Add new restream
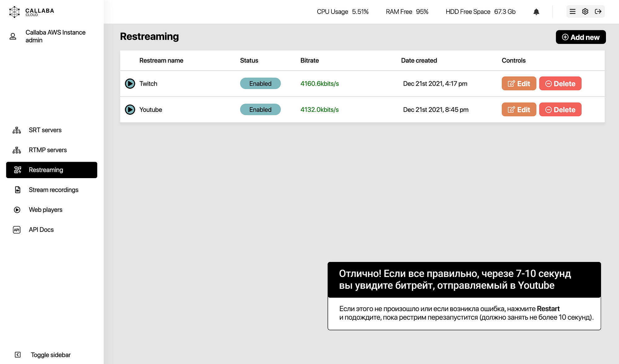 tap(581, 37)
